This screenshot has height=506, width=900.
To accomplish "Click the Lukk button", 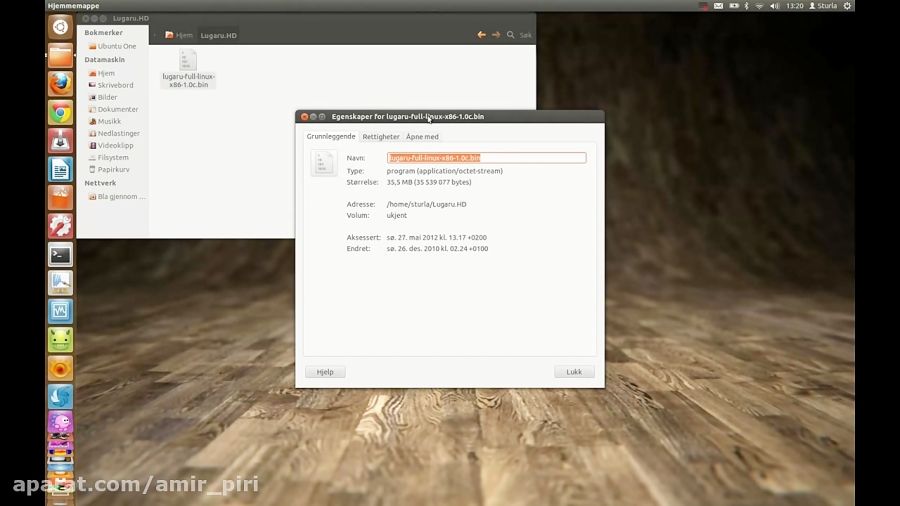I will [574, 372].
